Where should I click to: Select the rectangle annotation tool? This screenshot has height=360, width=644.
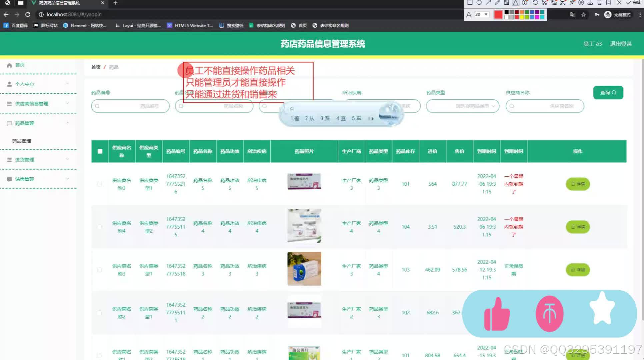point(470,2)
